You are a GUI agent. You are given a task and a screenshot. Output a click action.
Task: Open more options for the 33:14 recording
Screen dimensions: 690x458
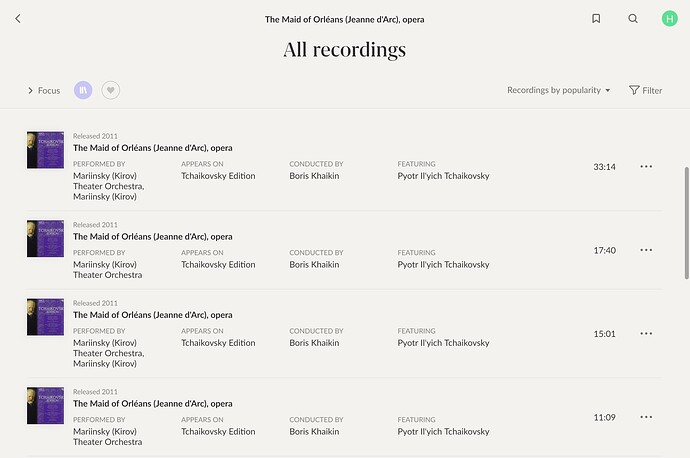point(646,166)
